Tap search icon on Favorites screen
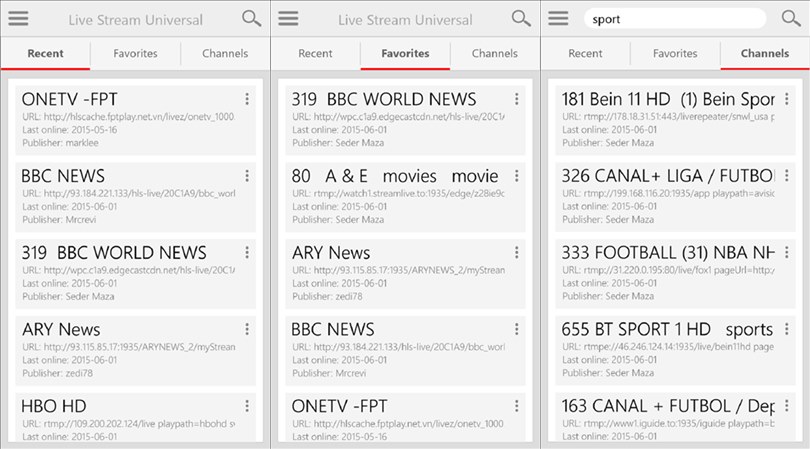The height and width of the screenshot is (449, 810). [x=521, y=19]
